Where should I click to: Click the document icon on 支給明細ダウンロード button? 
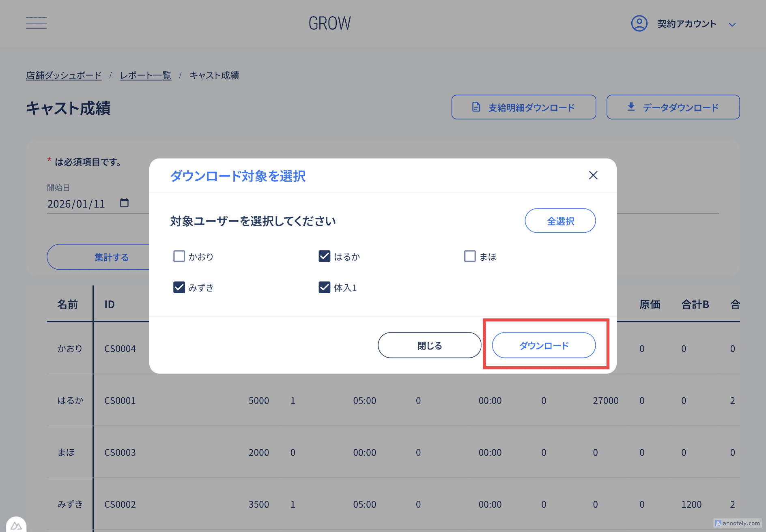click(x=476, y=107)
